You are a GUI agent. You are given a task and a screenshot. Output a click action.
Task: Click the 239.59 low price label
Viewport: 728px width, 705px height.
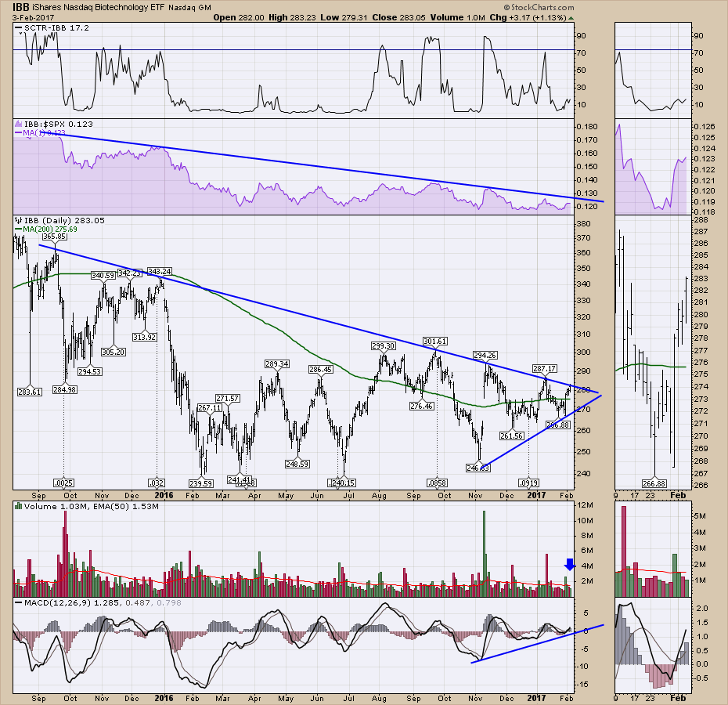pos(201,483)
